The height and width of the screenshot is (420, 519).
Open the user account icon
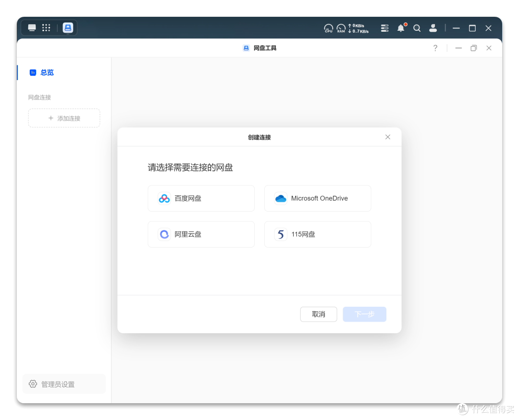click(x=433, y=28)
